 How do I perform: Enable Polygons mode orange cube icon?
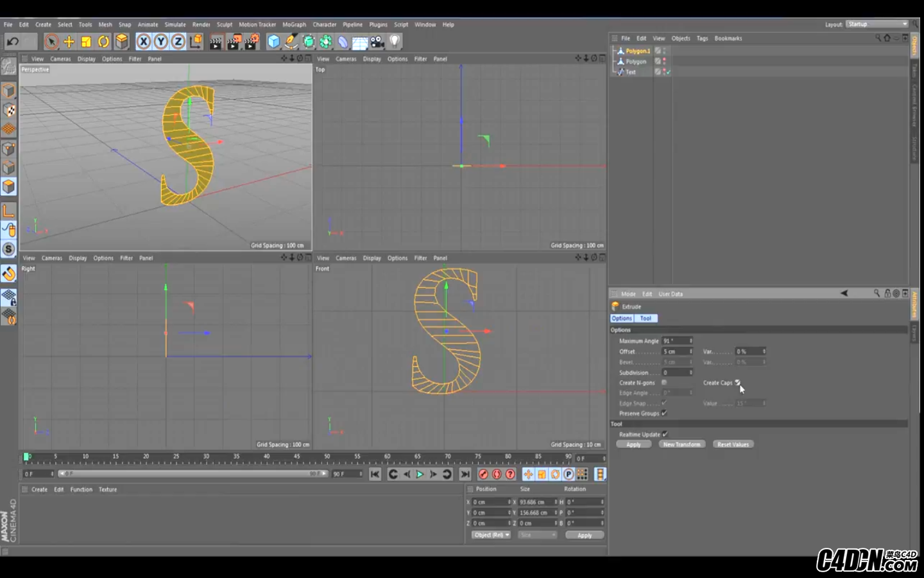pos(8,187)
